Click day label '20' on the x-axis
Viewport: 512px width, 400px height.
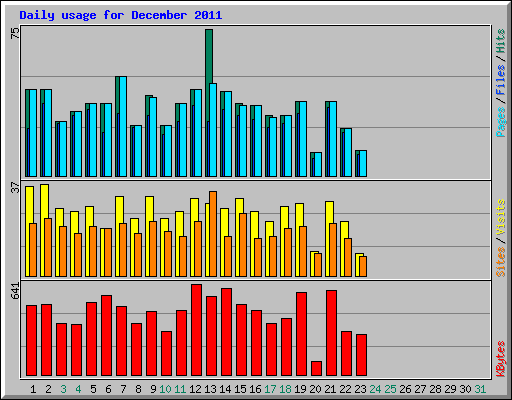pyautogui.click(x=315, y=389)
